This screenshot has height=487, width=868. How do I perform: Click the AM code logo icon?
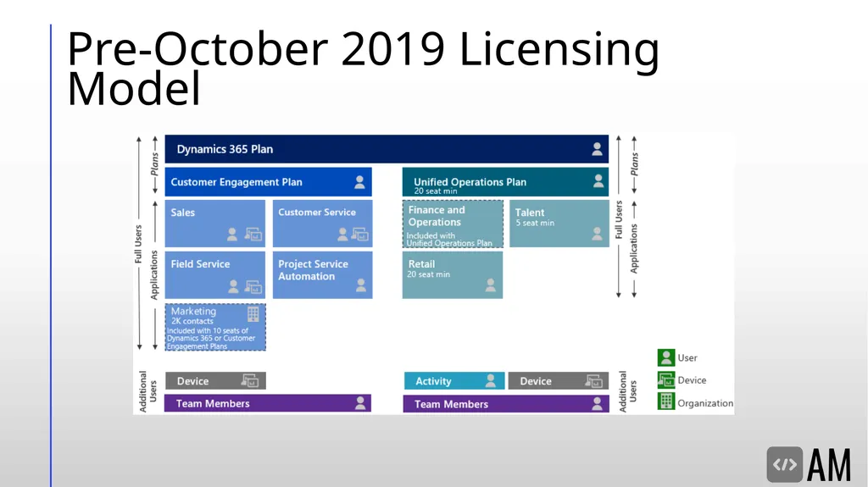[x=784, y=464]
